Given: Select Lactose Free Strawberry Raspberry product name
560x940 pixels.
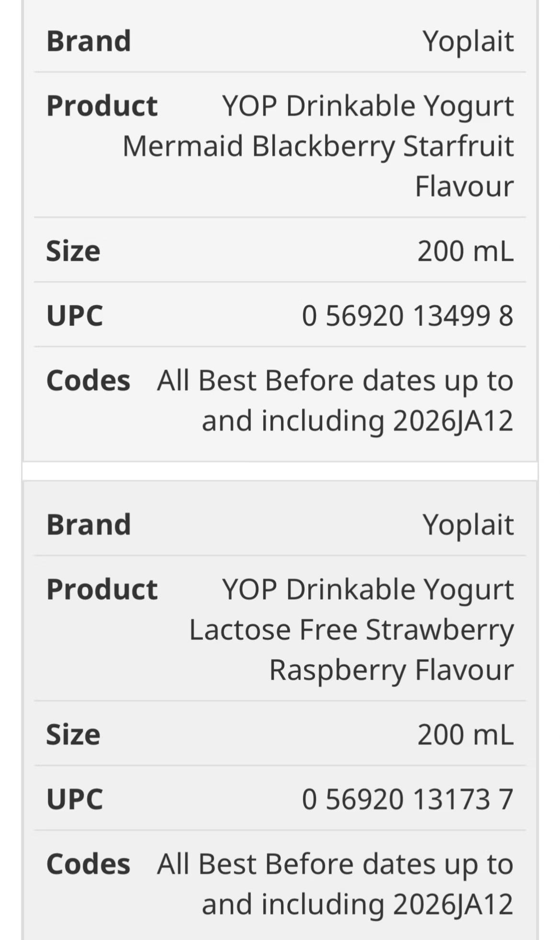Looking at the screenshot, I should (x=351, y=629).
